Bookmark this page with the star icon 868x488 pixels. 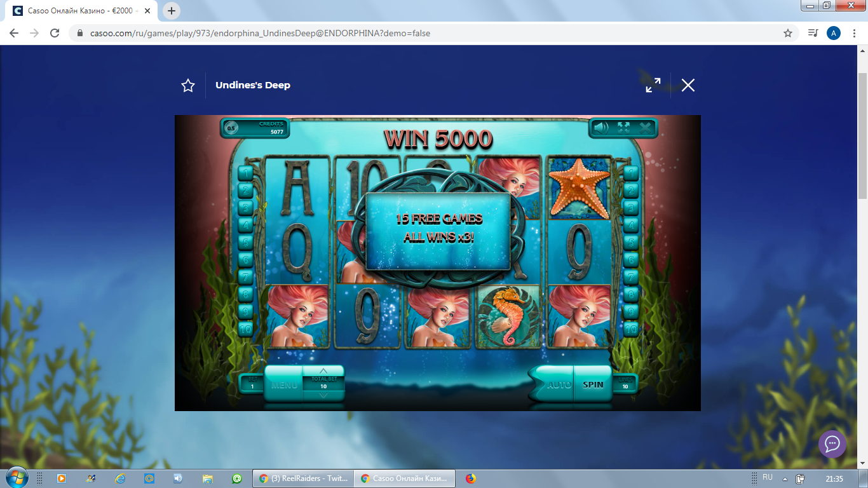pos(788,33)
